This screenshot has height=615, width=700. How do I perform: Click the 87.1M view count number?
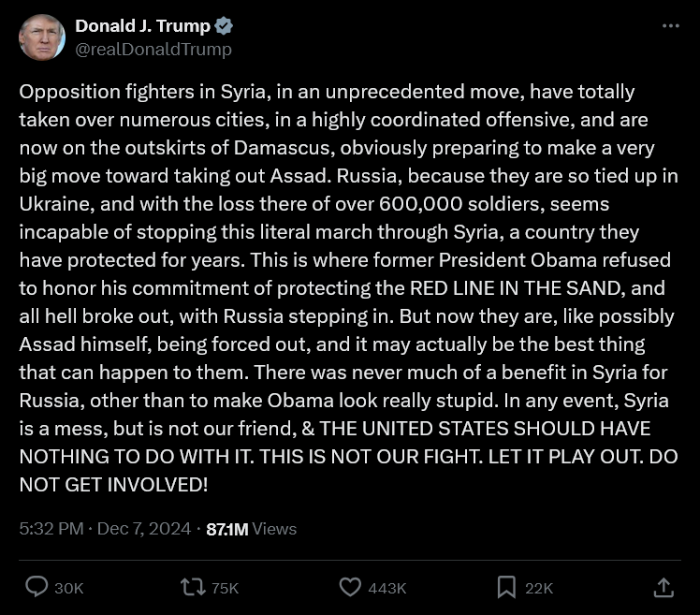point(226,529)
